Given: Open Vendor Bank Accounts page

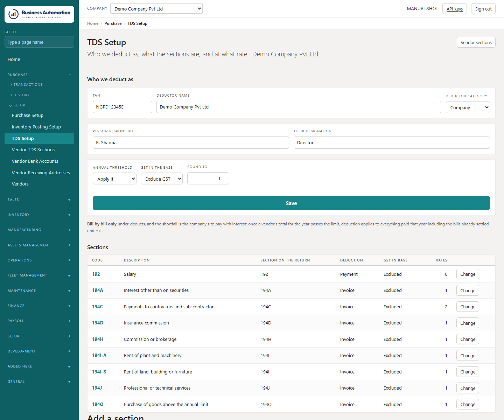Looking at the screenshot, I should (39, 161).
